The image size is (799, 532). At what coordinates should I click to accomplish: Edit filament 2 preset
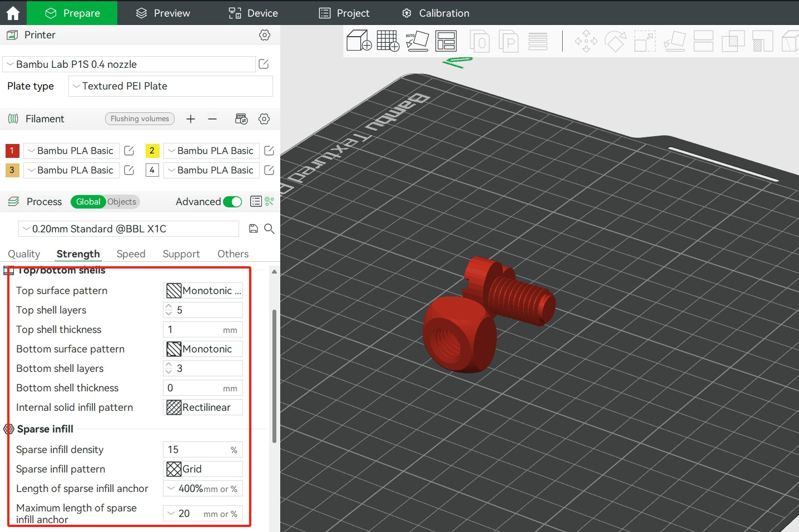pyautogui.click(x=269, y=151)
